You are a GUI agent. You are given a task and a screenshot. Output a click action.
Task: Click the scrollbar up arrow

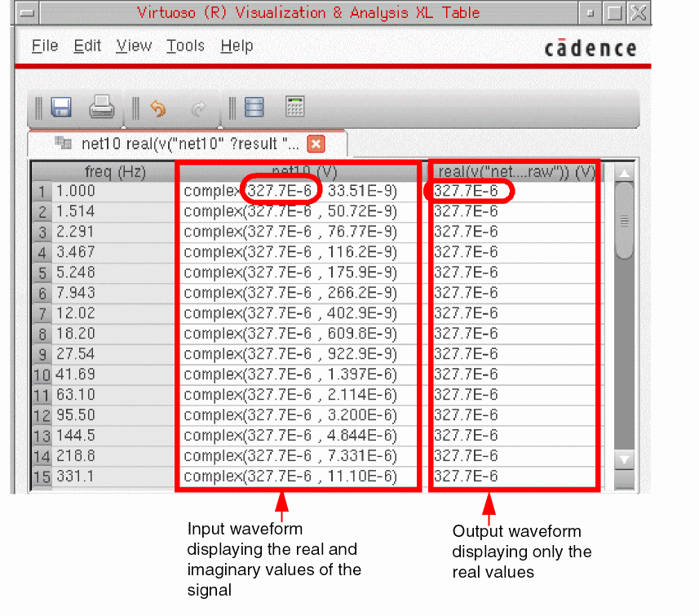[624, 173]
